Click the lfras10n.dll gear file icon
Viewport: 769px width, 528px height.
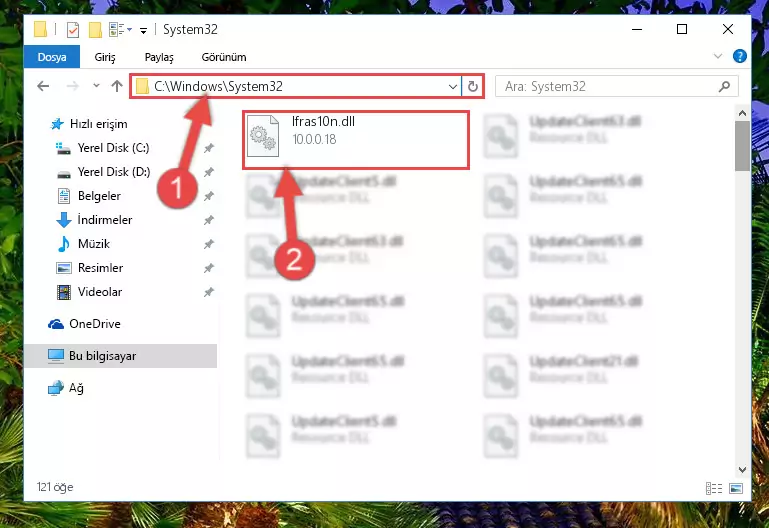coord(263,136)
